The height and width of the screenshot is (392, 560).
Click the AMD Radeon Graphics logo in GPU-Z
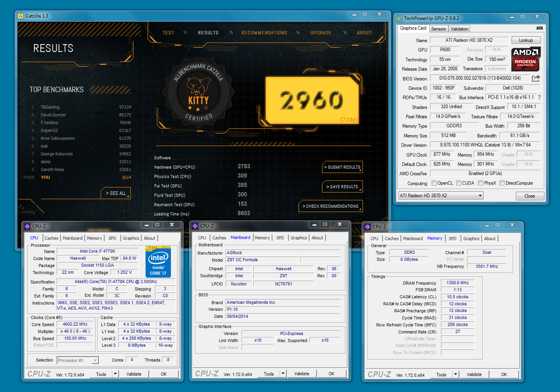tap(526, 59)
